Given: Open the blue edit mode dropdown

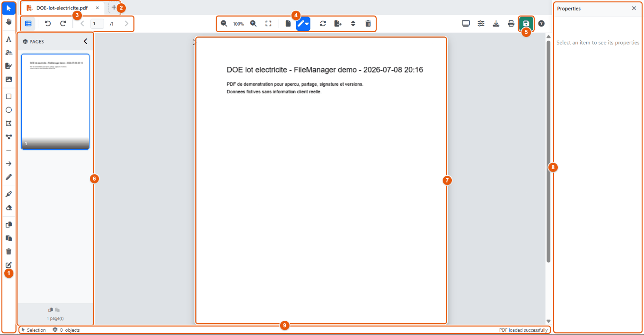Looking at the screenshot, I should point(303,23).
